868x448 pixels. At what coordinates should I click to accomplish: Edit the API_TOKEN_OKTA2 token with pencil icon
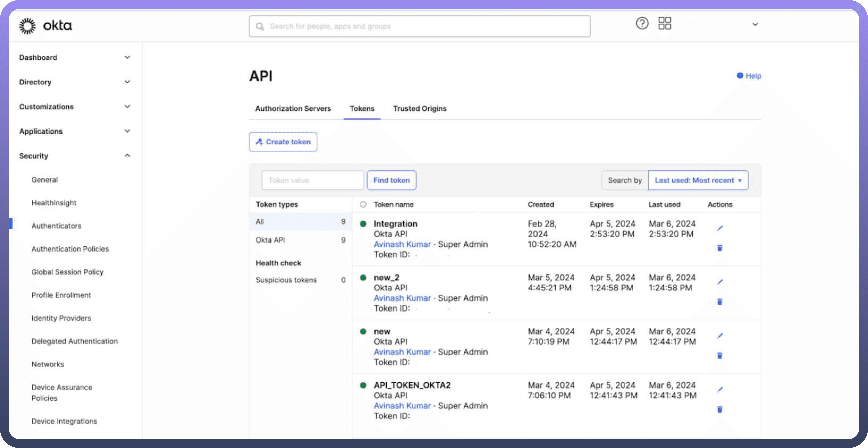[720, 390]
